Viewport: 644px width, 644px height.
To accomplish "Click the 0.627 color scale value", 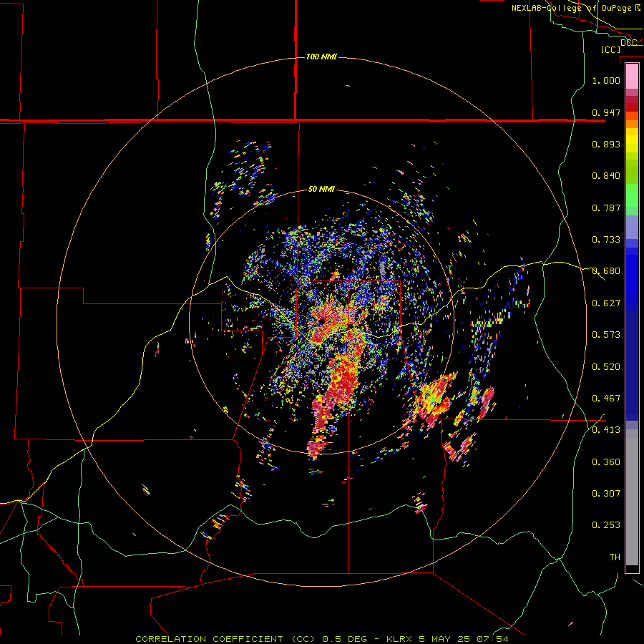I will pyautogui.click(x=606, y=303).
